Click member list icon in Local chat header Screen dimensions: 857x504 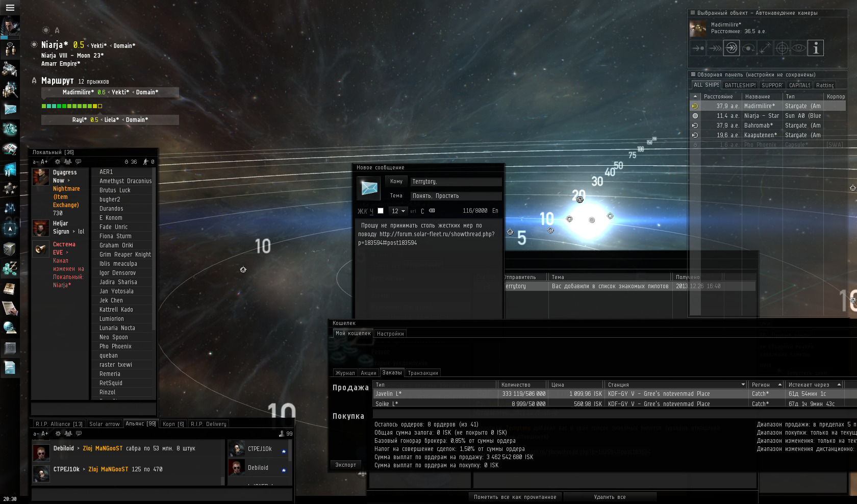pyautogui.click(x=68, y=162)
